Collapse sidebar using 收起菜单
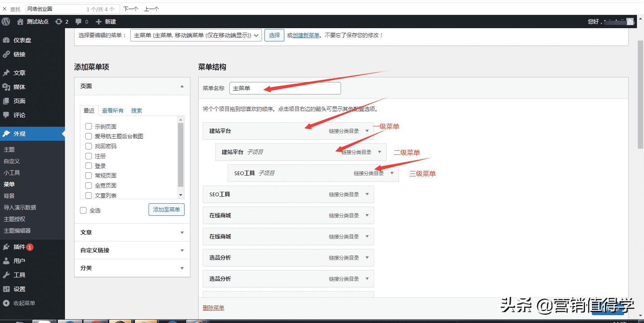 24,303
